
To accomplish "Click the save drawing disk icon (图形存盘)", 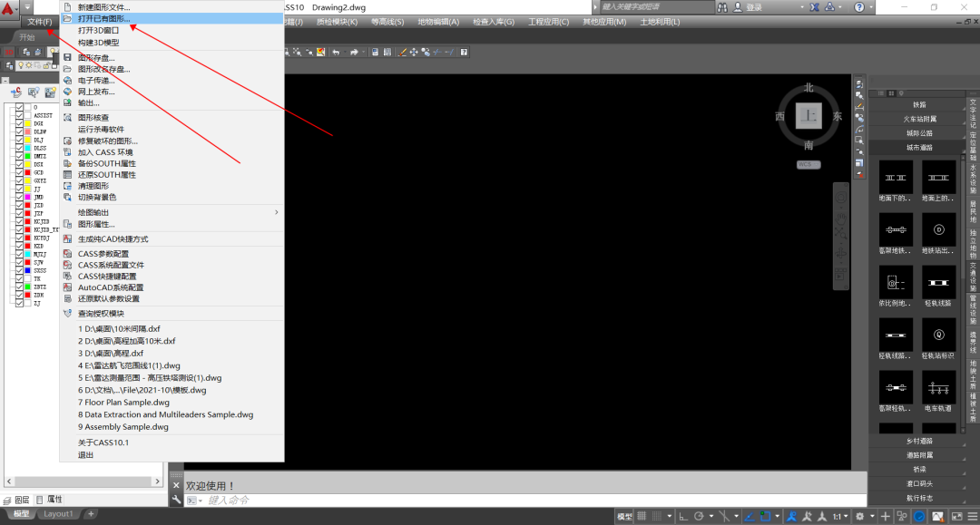I will 67,57.
